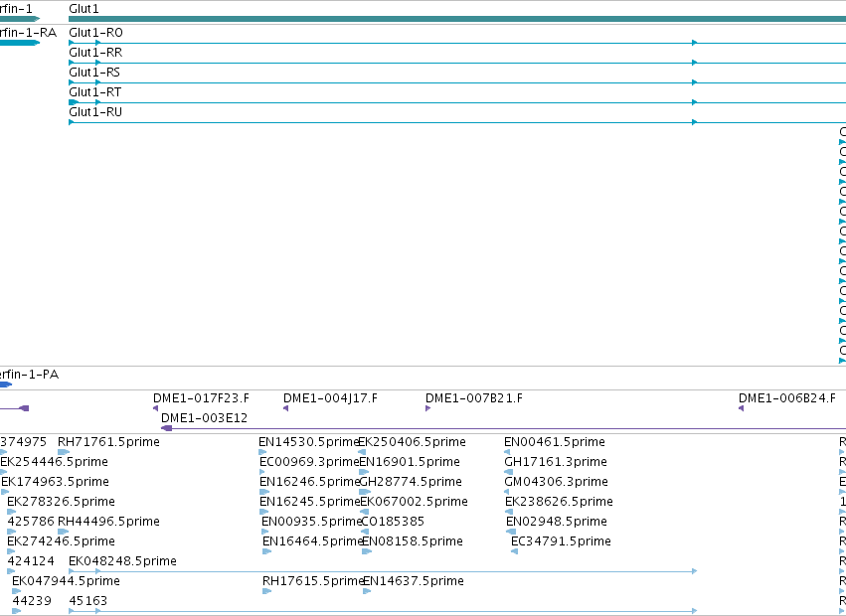Select the EK274246.5prime EST label
Image resolution: width=846 pixels, height=616 pixels.
coord(61,541)
